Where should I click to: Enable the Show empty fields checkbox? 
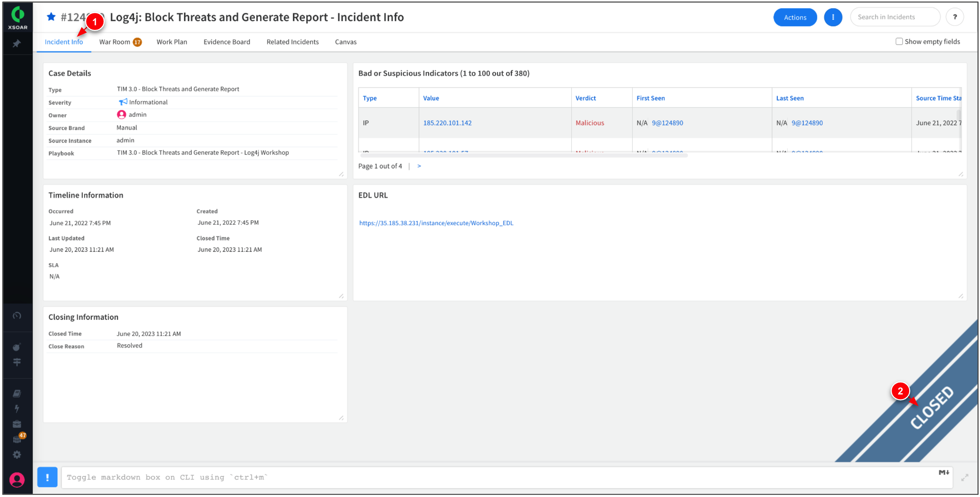900,41
